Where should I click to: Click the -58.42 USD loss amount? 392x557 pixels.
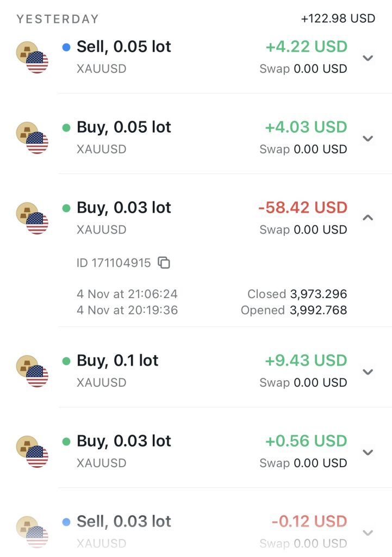pyautogui.click(x=302, y=208)
